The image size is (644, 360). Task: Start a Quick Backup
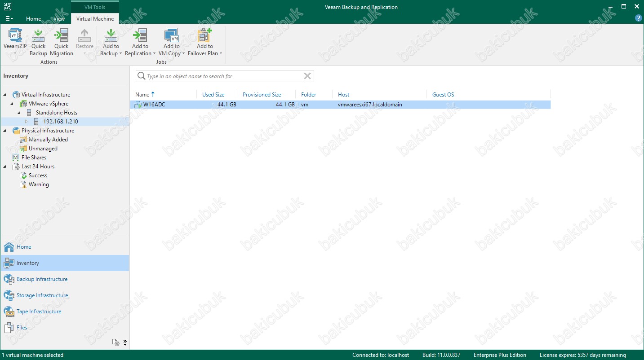click(x=38, y=42)
